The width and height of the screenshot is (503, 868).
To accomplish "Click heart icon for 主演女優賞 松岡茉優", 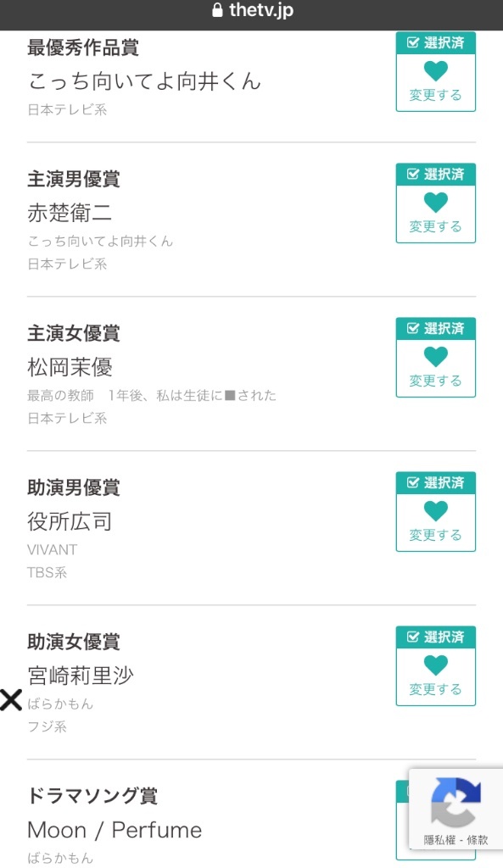I will tap(435, 357).
